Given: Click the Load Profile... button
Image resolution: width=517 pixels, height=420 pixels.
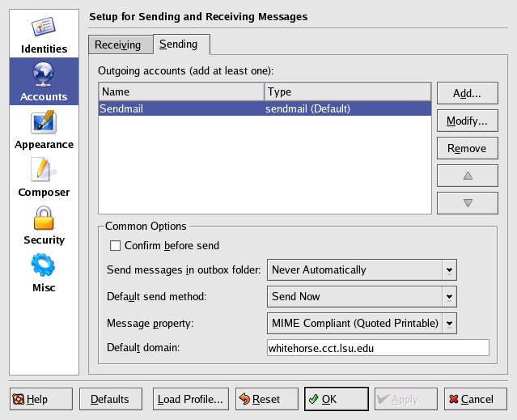Looking at the screenshot, I should click(x=190, y=399).
